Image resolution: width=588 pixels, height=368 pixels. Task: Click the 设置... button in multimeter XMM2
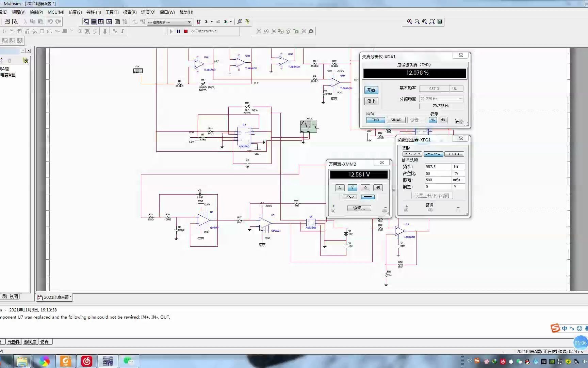[x=359, y=208]
